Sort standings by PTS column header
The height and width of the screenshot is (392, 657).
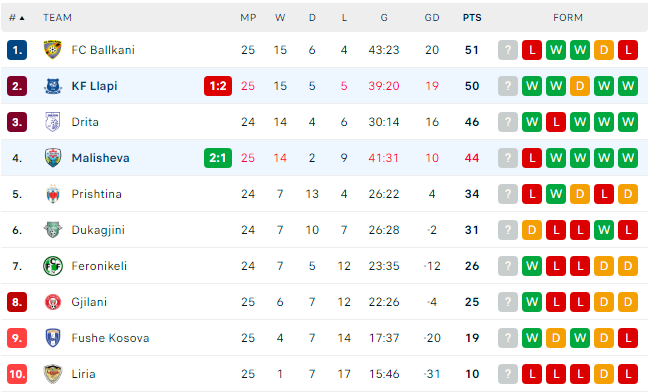coord(472,18)
